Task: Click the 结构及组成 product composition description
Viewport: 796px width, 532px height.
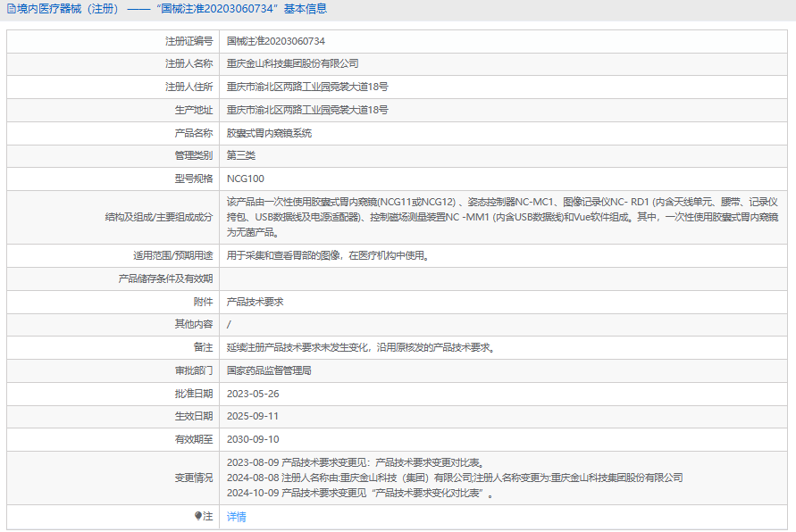Action: coord(502,217)
